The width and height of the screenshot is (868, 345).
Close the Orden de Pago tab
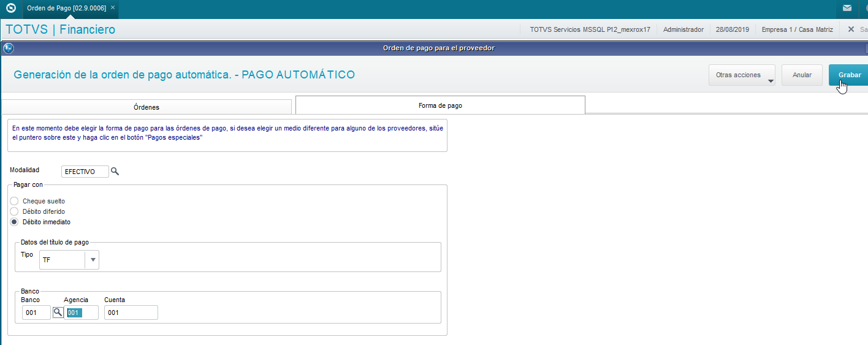click(112, 7)
